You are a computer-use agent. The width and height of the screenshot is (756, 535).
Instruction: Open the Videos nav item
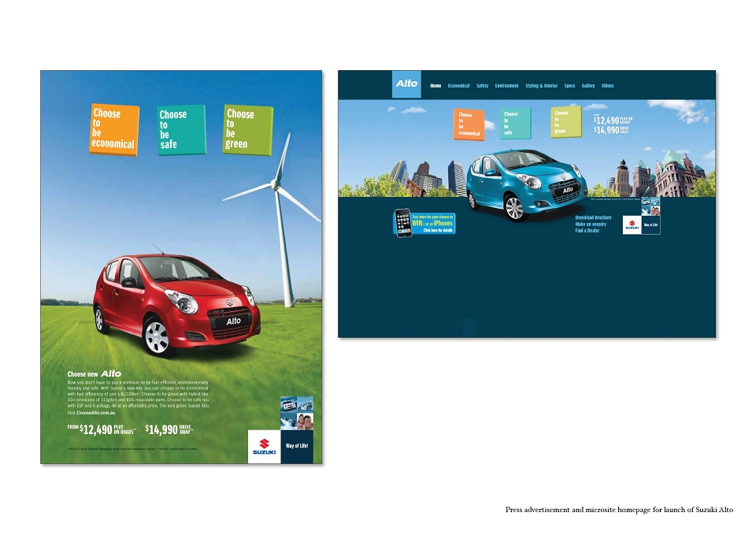coord(607,86)
